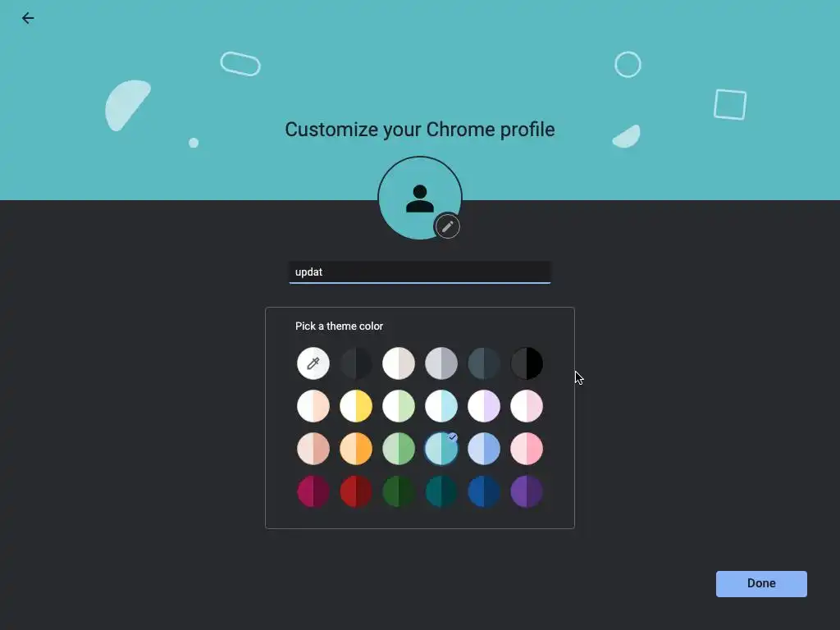The height and width of the screenshot is (630, 840).
Task: Choose the white and lavender theme swatch
Action: [484, 406]
